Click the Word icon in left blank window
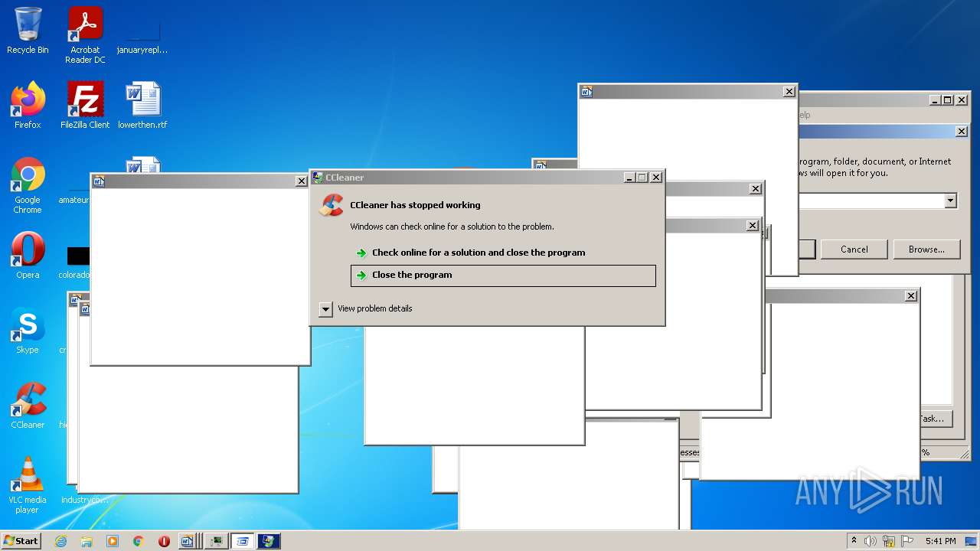The image size is (980, 551). 98,181
